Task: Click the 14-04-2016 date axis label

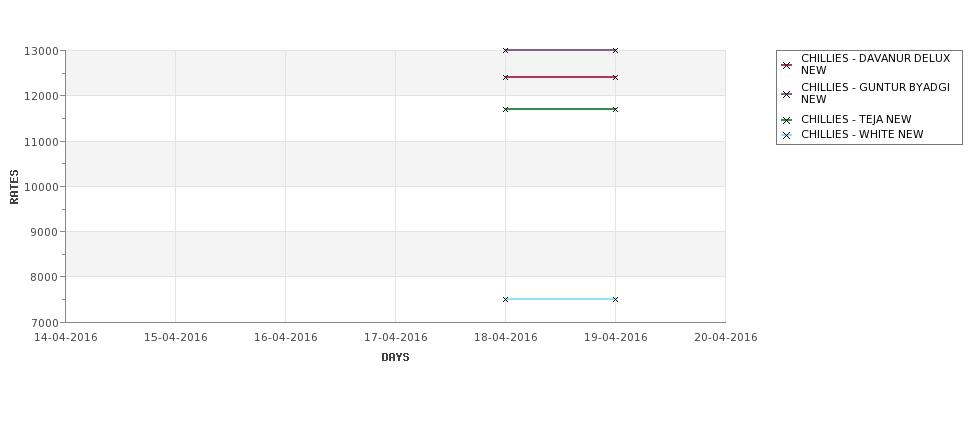Action: click(x=65, y=338)
